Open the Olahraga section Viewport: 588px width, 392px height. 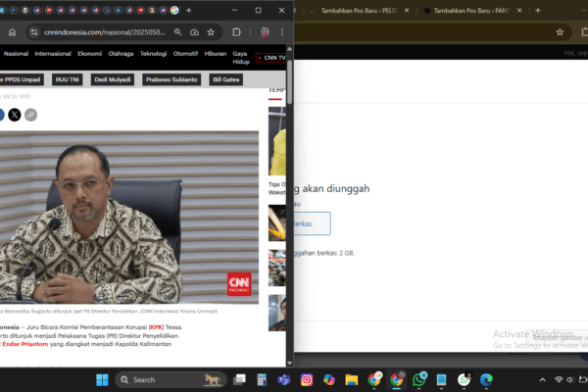coord(121,54)
